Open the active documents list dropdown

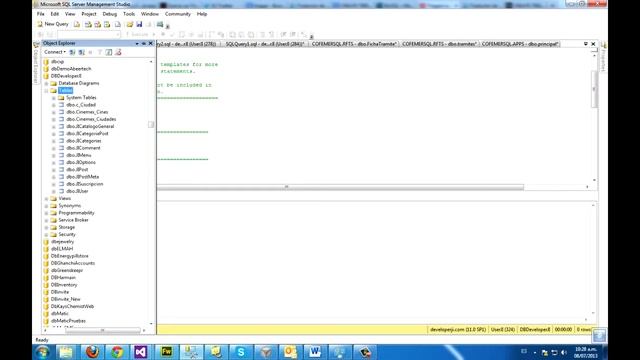586,44
